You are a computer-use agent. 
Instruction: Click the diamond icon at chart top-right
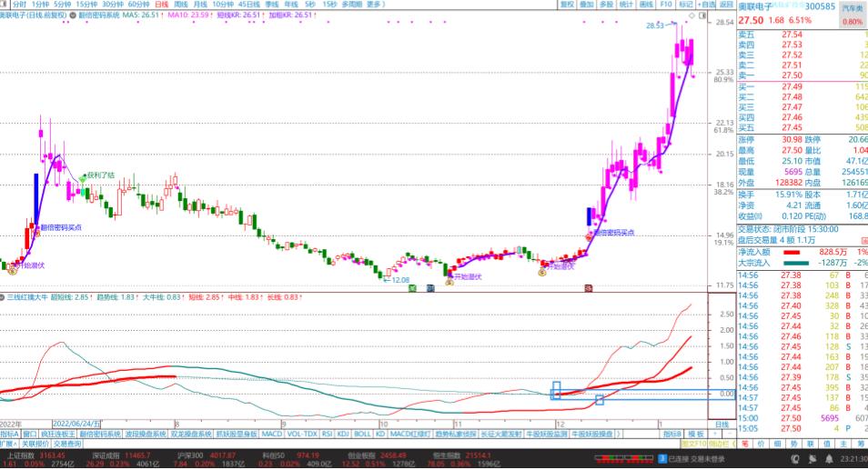(x=692, y=15)
